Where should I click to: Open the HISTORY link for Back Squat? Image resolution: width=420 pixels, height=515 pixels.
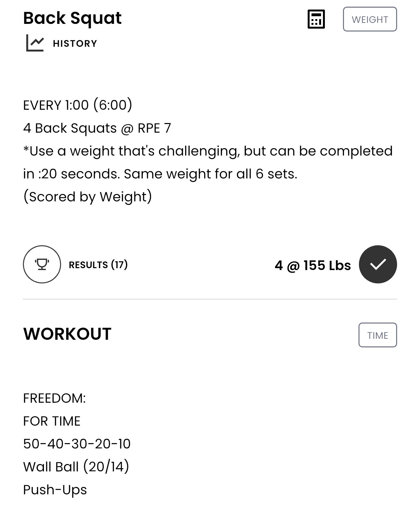(x=75, y=43)
